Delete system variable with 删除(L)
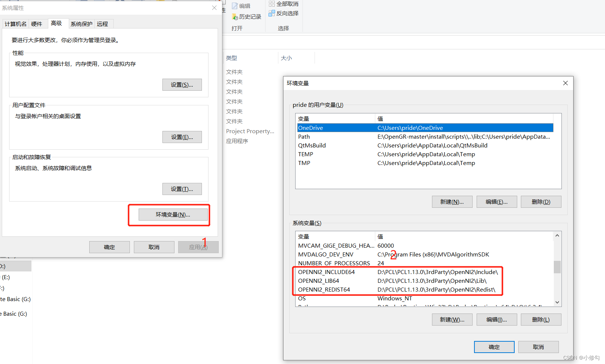605x364 pixels. point(541,319)
